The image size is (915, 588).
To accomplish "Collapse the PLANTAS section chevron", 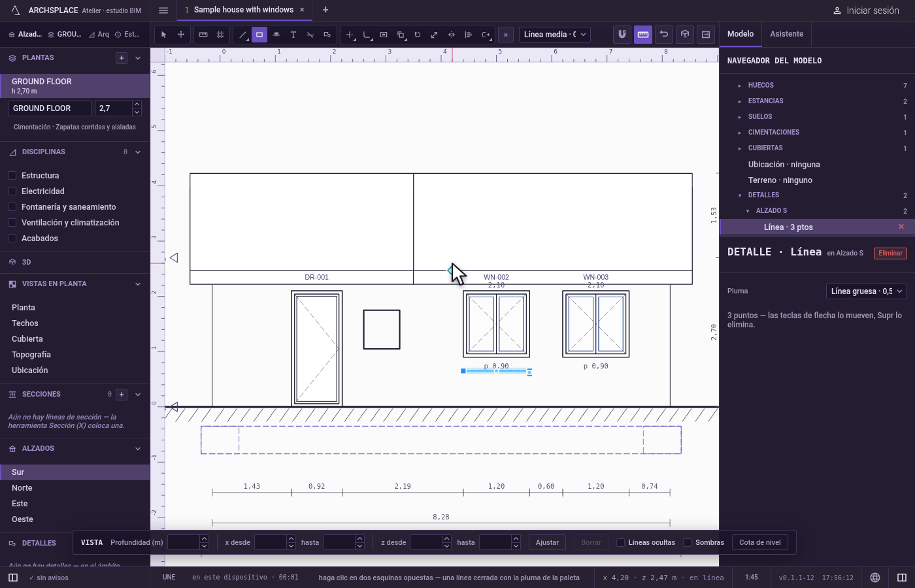I will click(138, 58).
